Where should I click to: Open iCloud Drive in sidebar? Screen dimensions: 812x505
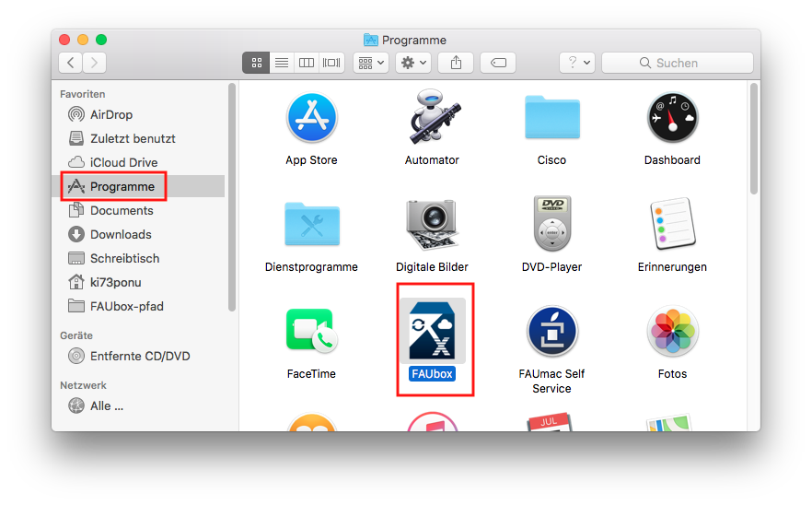138,162
